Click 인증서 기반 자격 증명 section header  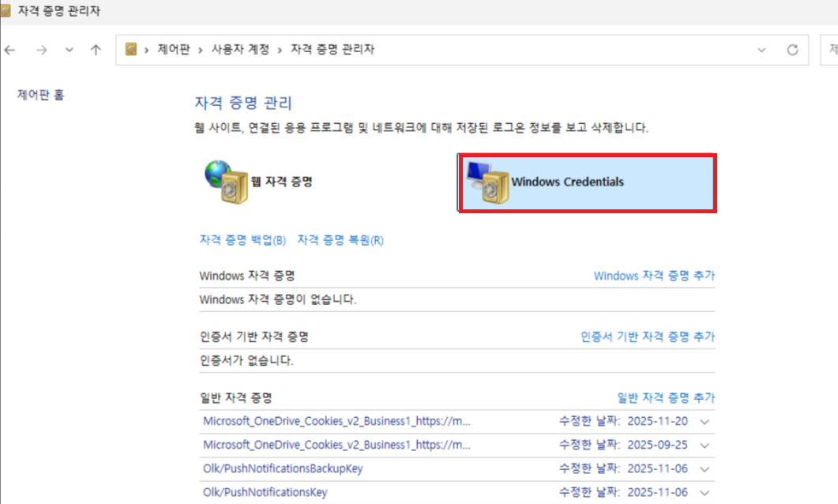coord(254,337)
